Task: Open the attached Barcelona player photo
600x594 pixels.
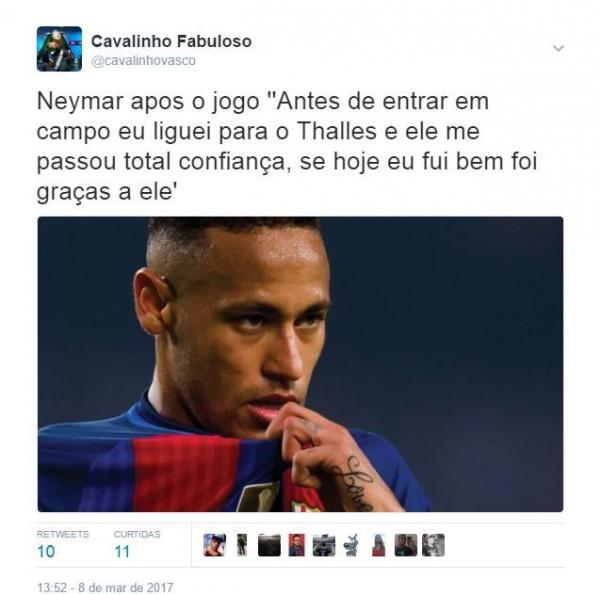Action: click(x=300, y=364)
